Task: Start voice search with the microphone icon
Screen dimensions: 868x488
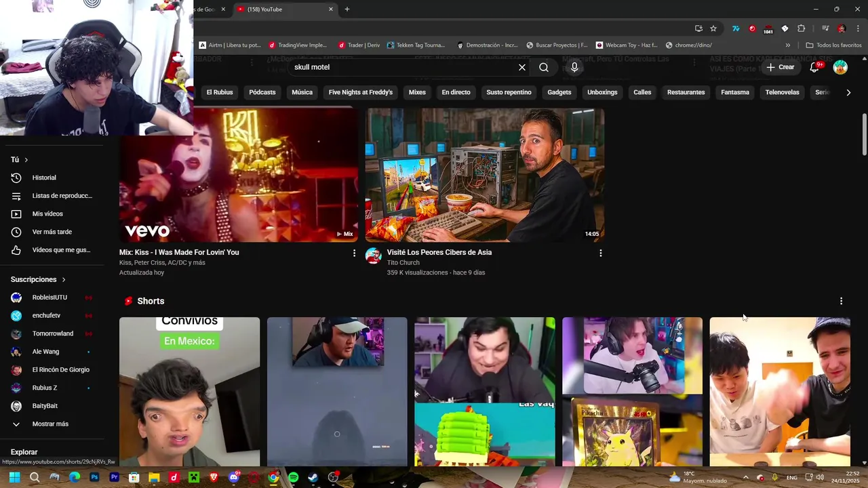Action: pyautogui.click(x=574, y=67)
